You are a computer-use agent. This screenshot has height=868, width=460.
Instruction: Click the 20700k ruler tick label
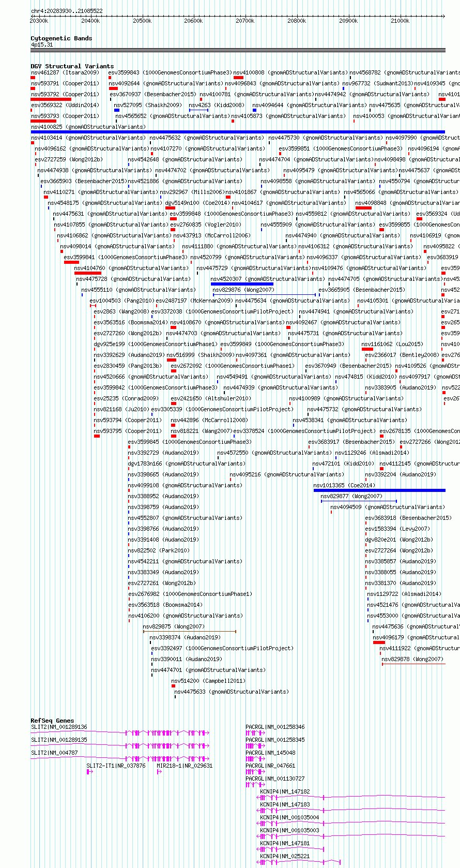[246, 21]
